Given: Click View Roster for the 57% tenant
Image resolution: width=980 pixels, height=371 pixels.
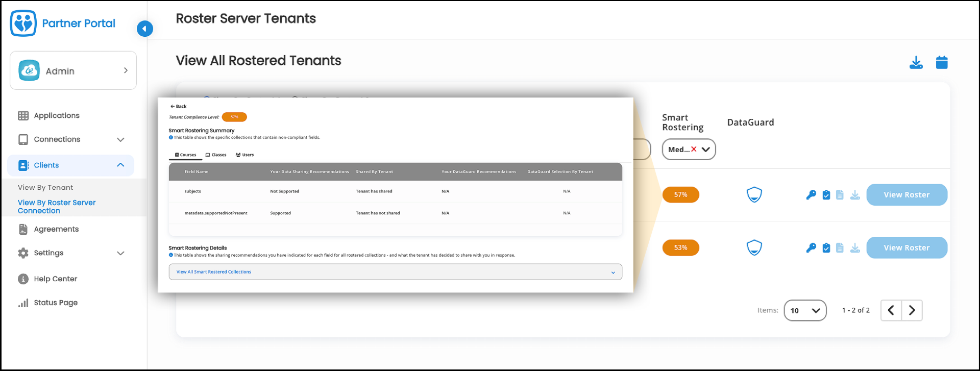Looking at the screenshot, I should 906,195.
